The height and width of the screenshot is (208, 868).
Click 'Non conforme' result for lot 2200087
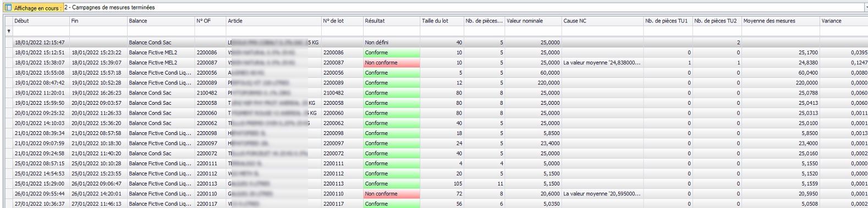pyautogui.click(x=392, y=63)
